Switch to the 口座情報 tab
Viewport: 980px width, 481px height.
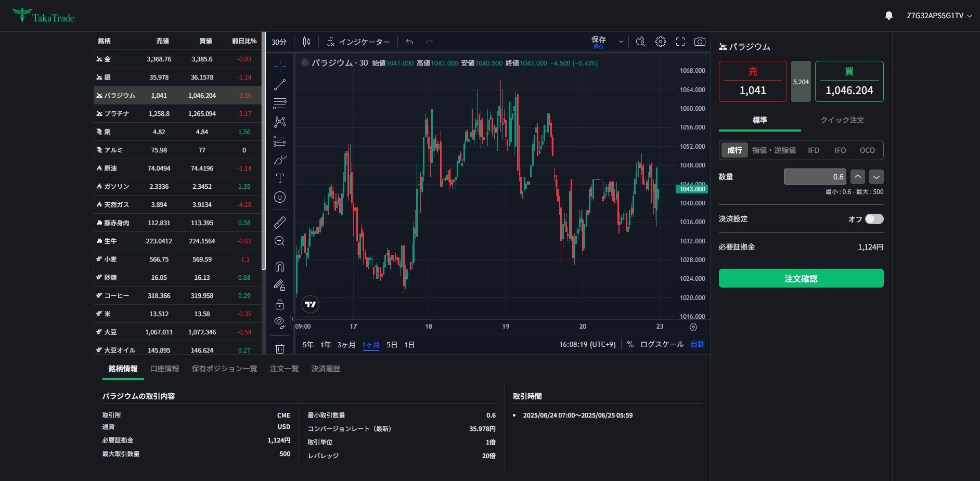[x=164, y=369]
